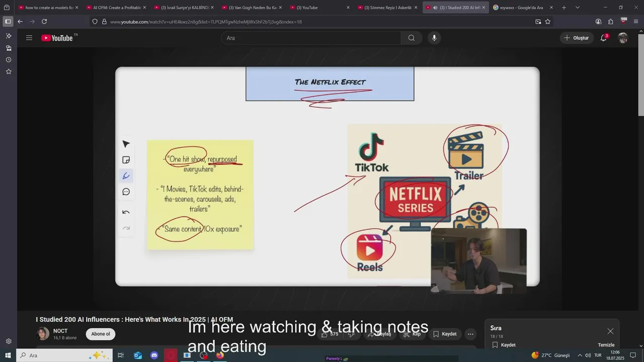This screenshot has width=644, height=362.
Task: Open the Firefox application menu
Action: pyautogui.click(x=636, y=22)
